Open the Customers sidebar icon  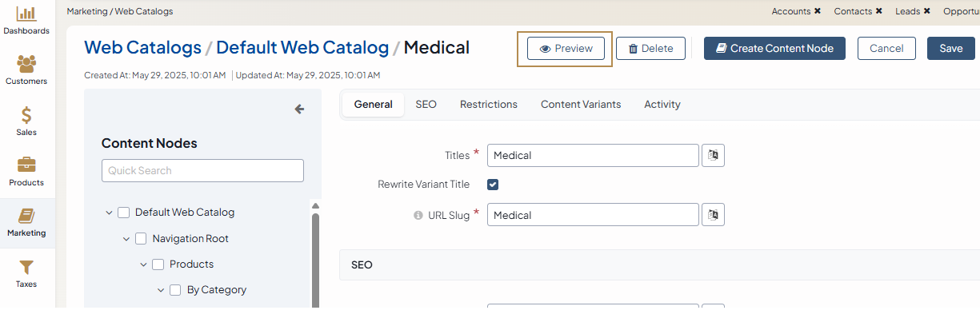(x=26, y=64)
